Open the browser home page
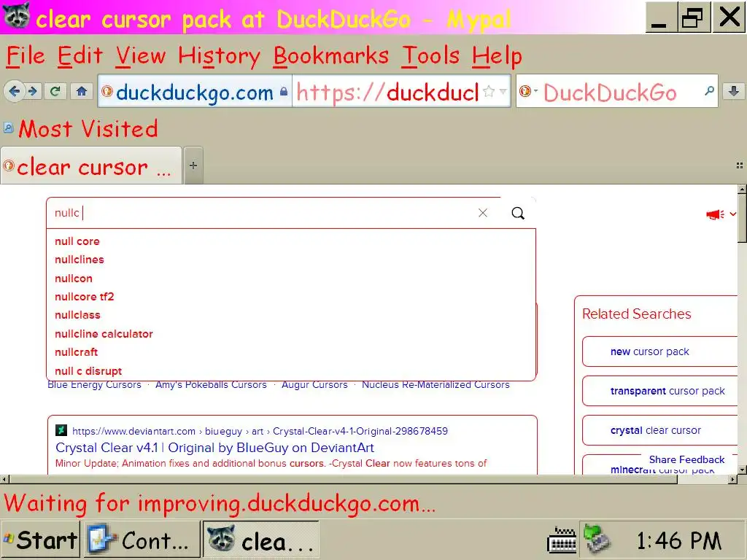 (82, 91)
